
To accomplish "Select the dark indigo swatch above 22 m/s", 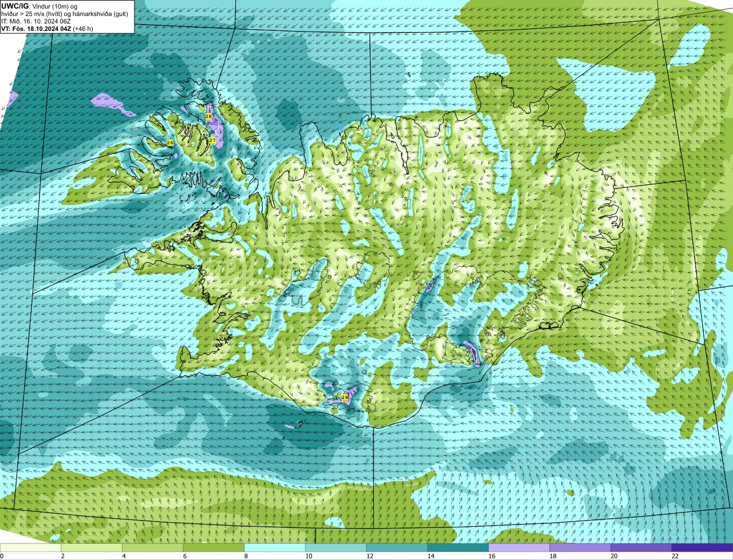I will [702, 547].
